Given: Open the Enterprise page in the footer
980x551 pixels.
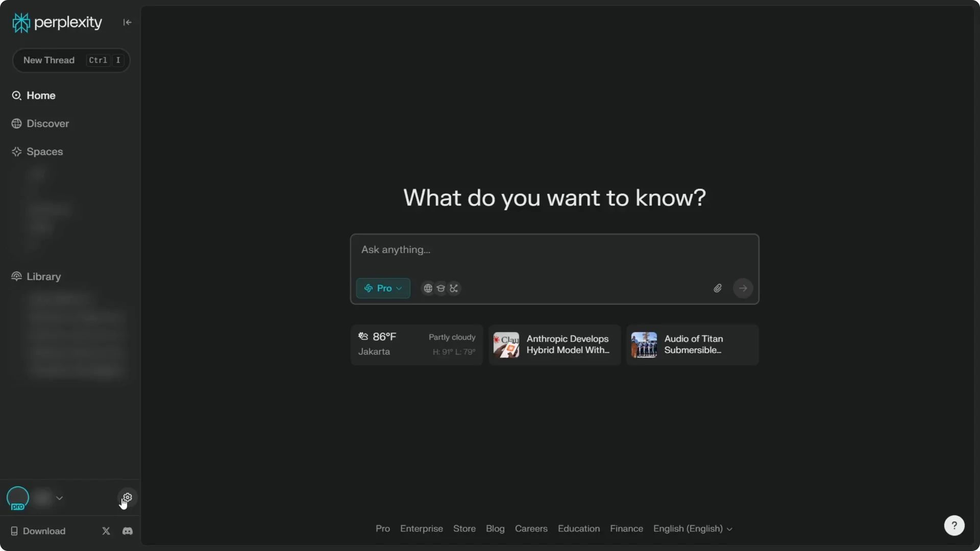Looking at the screenshot, I should pos(421,529).
